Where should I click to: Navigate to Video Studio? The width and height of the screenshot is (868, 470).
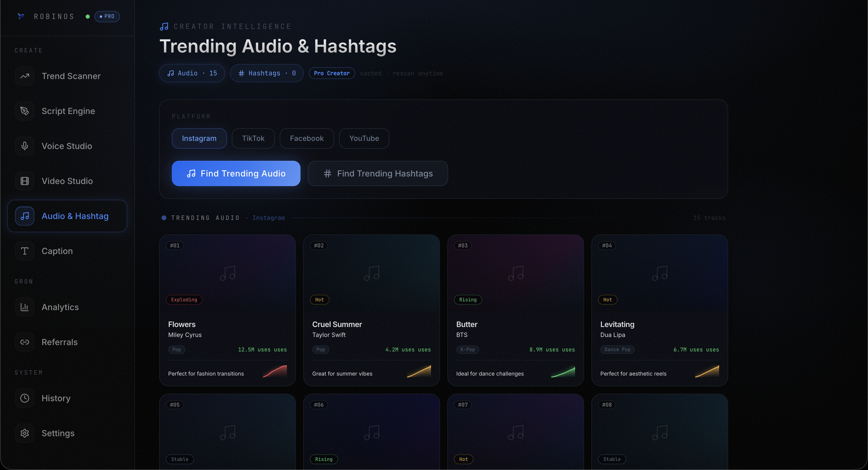coord(67,181)
